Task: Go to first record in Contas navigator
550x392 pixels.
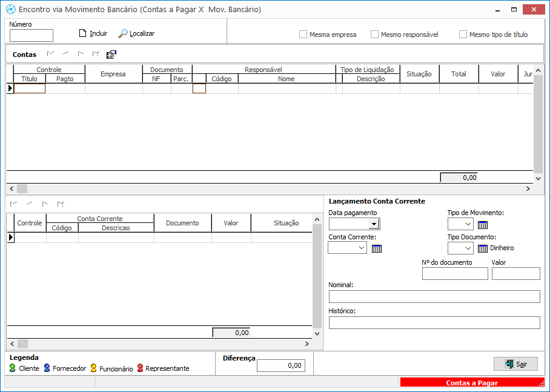Action: coord(50,54)
